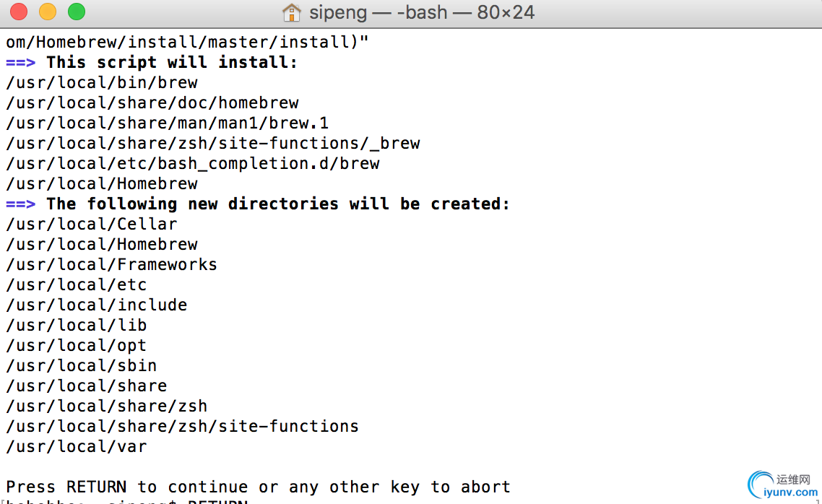The width and height of the screenshot is (822, 504).
Task: Click the title text 'sipeng — -bash — 80×24'
Action: pyautogui.click(x=422, y=12)
